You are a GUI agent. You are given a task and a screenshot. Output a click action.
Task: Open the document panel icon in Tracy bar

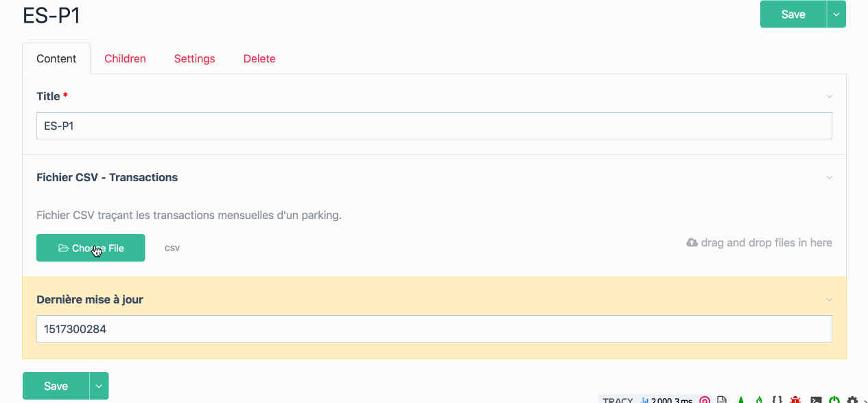pos(722,400)
